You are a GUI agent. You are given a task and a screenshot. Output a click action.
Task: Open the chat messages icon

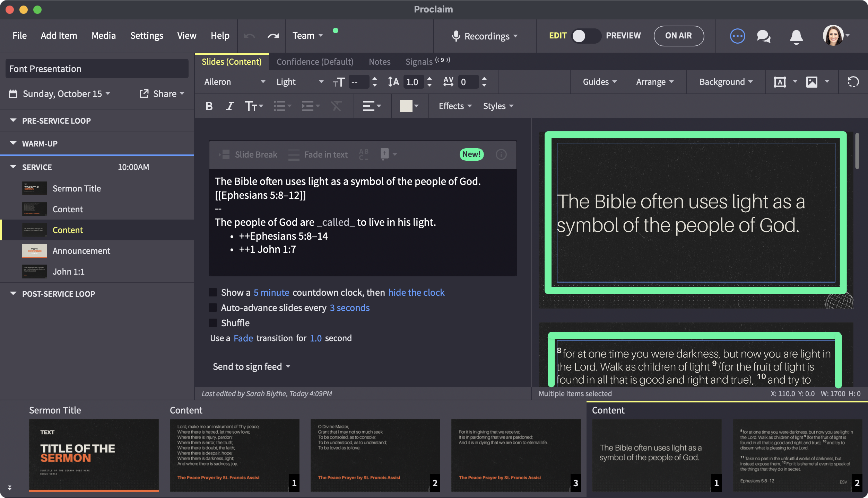(763, 36)
